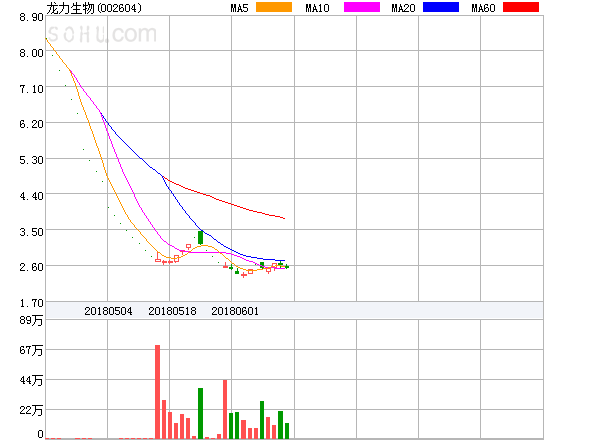Image resolution: width=600 pixels, height=440 pixels.
Task: Click the 5.30 price axis label
Action: click(31, 160)
